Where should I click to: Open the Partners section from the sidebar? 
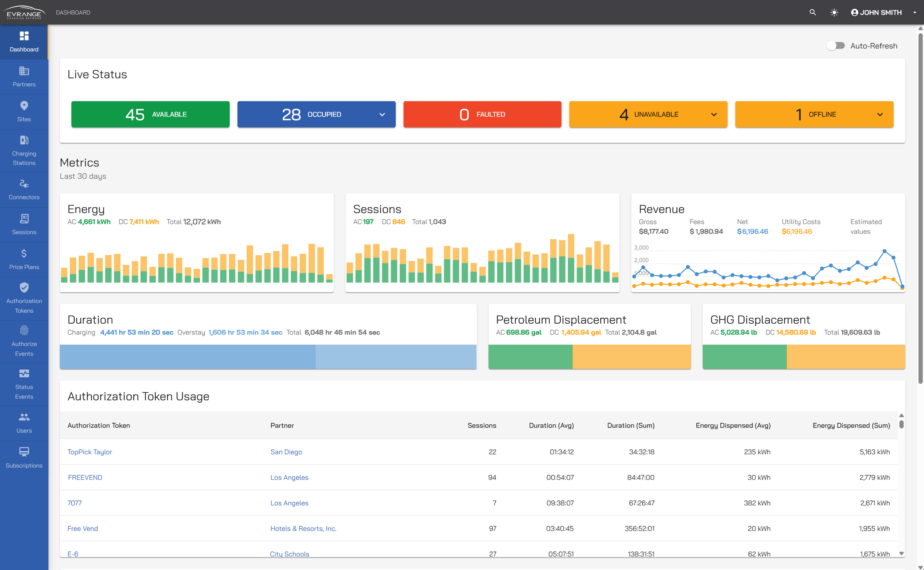coord(24,77)
